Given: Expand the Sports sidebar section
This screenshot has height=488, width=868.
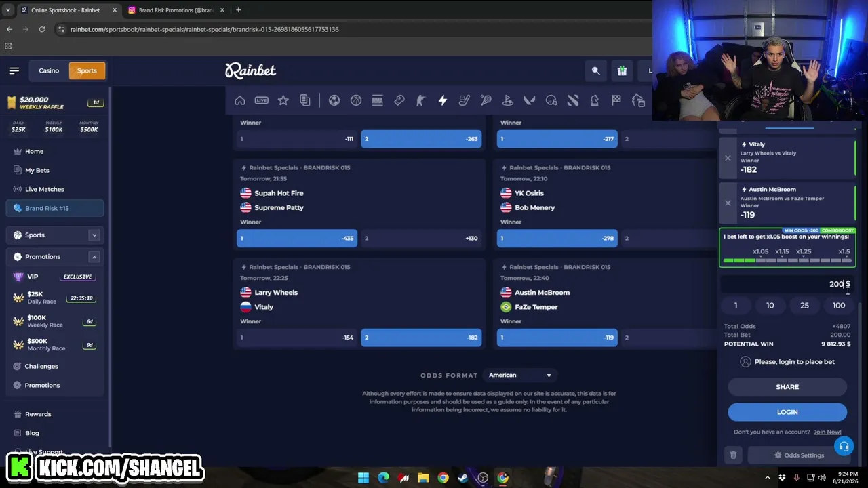Looking at the screenshot, I should pos(94,235).
